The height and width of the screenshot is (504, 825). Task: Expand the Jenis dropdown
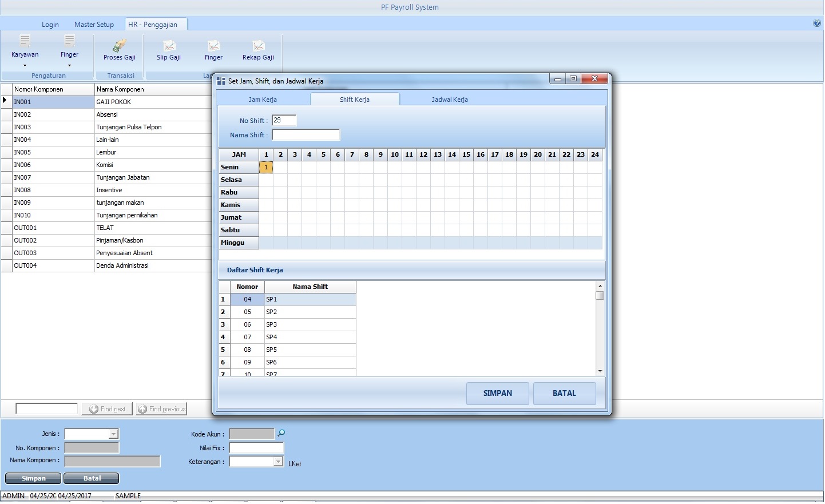tap(113, 434)
